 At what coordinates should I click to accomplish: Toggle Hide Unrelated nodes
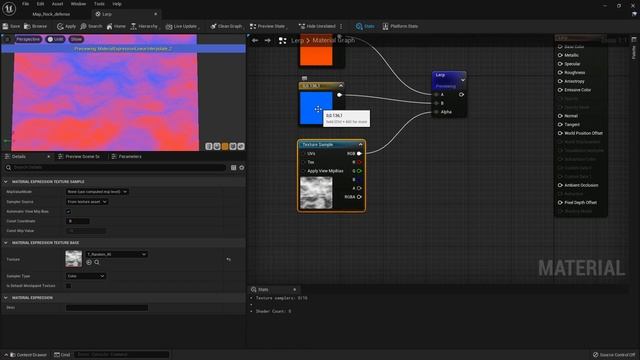pyautogui.click(x=317, y=26)
